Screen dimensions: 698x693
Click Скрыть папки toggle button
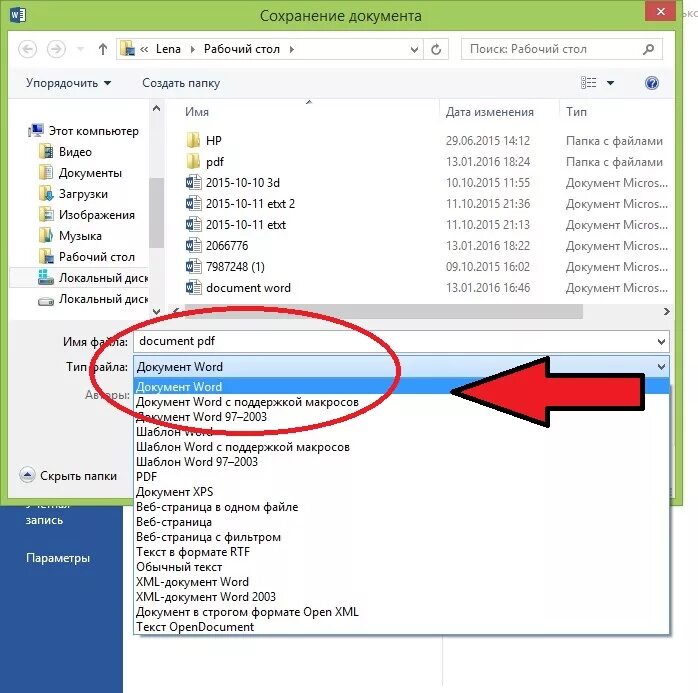click(x=69, y=475)
